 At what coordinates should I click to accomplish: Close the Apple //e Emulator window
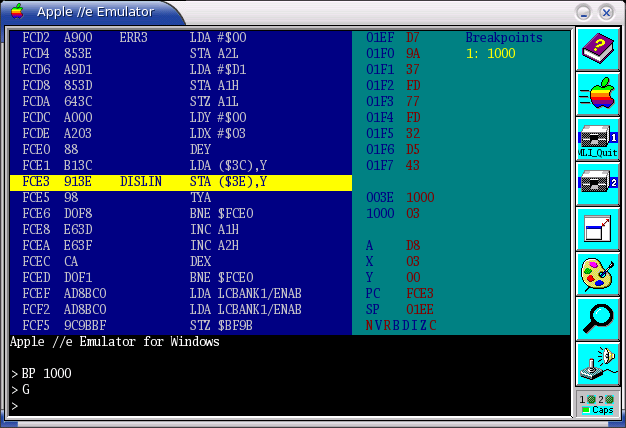606,12
